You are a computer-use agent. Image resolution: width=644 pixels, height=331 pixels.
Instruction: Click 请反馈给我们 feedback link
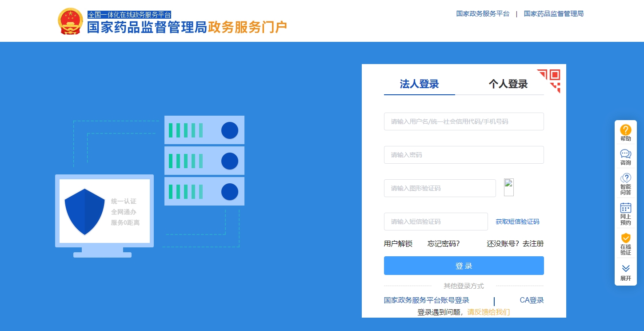tap(488, 312)
